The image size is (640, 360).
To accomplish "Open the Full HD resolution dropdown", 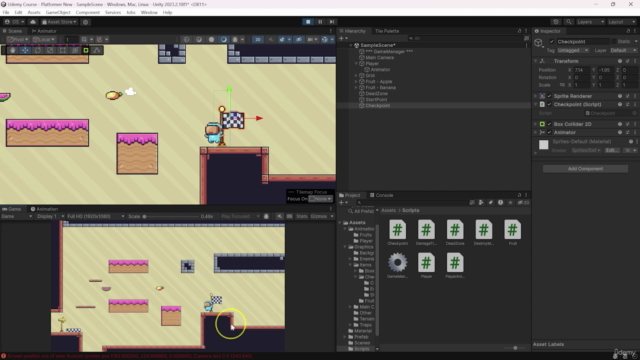I will (96, 216).
